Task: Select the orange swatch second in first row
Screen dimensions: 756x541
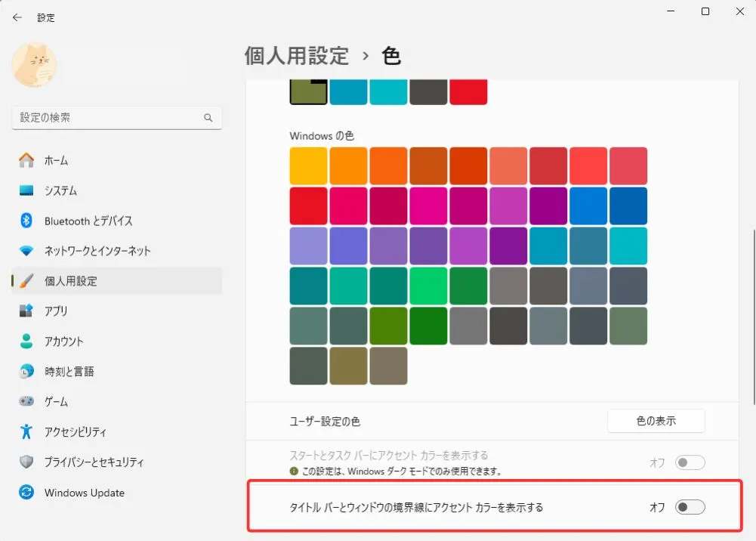Action: click(x=348, y=166)
